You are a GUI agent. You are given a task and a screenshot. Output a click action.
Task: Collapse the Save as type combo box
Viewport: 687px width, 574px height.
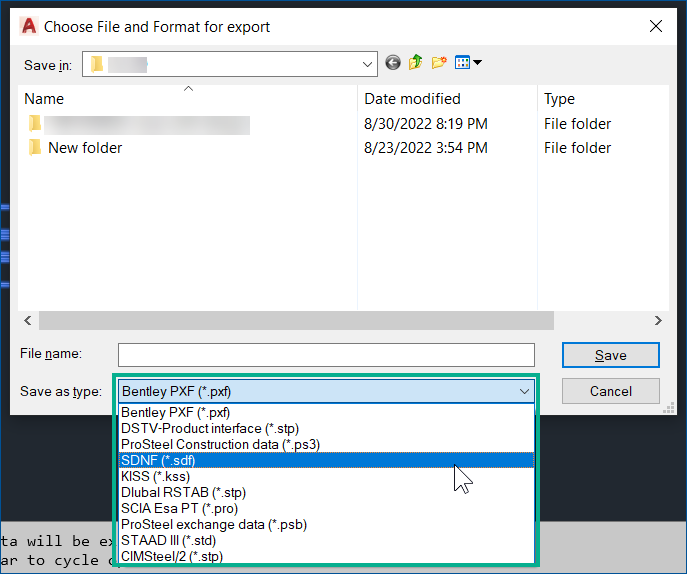pos(524,391)
